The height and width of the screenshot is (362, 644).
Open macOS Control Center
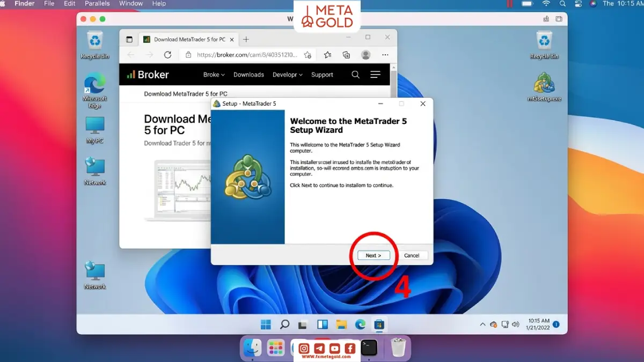tap(578, 3)
